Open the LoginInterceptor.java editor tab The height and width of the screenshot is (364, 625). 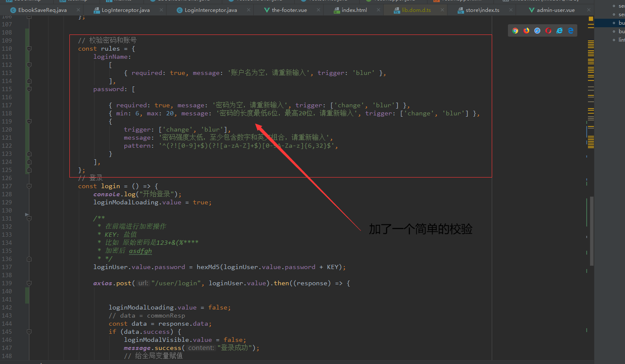[207, 10]
